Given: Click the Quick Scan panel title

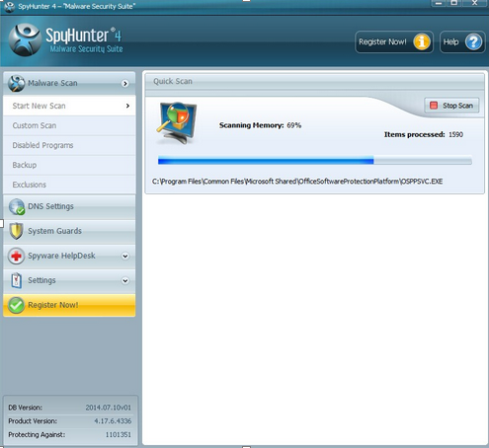Looking at the screenshot, I should pyautogui.click(x=173, y=81).
